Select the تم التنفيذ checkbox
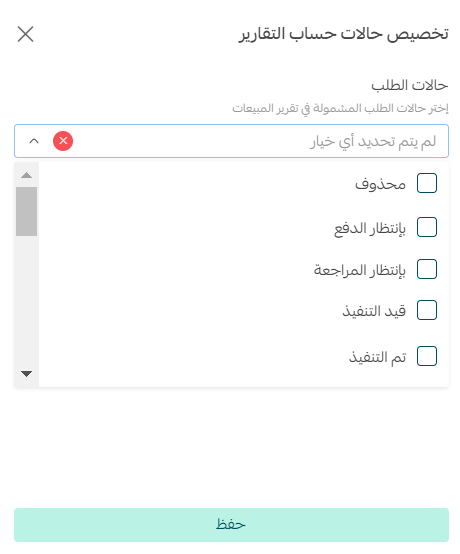This screenshot has width=460, height=554. click(x=427, y=356)
